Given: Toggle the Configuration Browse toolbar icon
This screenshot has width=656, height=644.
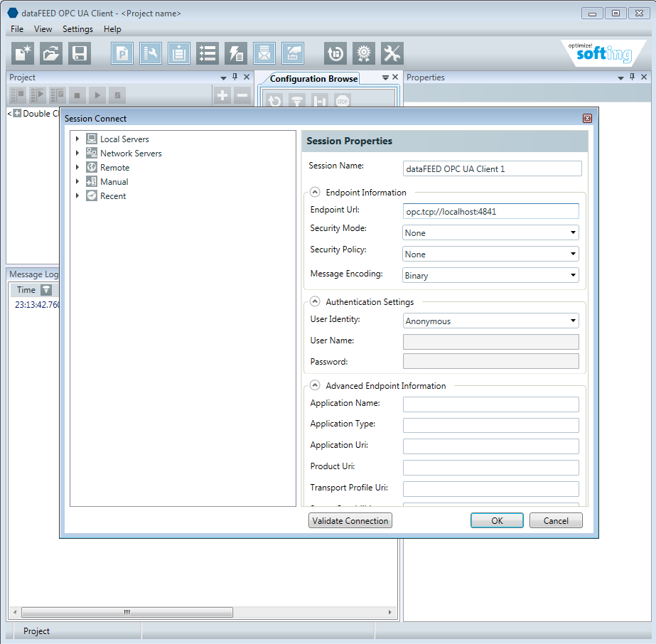Looking at the screenshot, I should tap(293, 53).
